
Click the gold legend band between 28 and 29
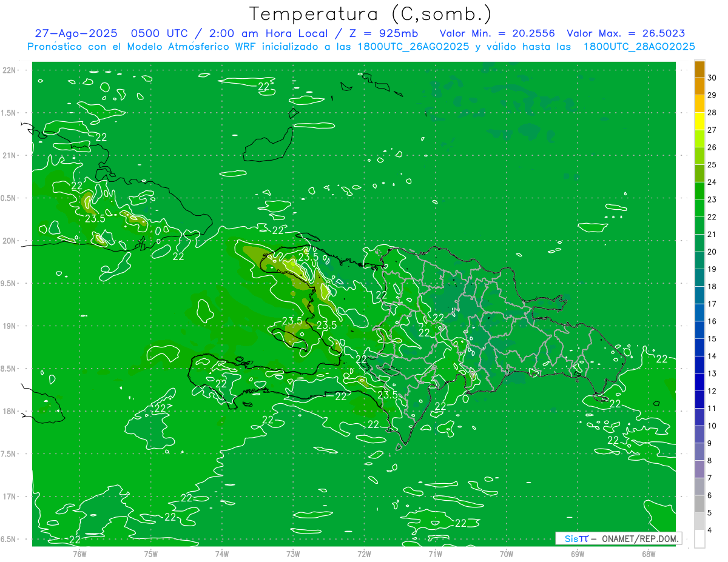point(699,104)
